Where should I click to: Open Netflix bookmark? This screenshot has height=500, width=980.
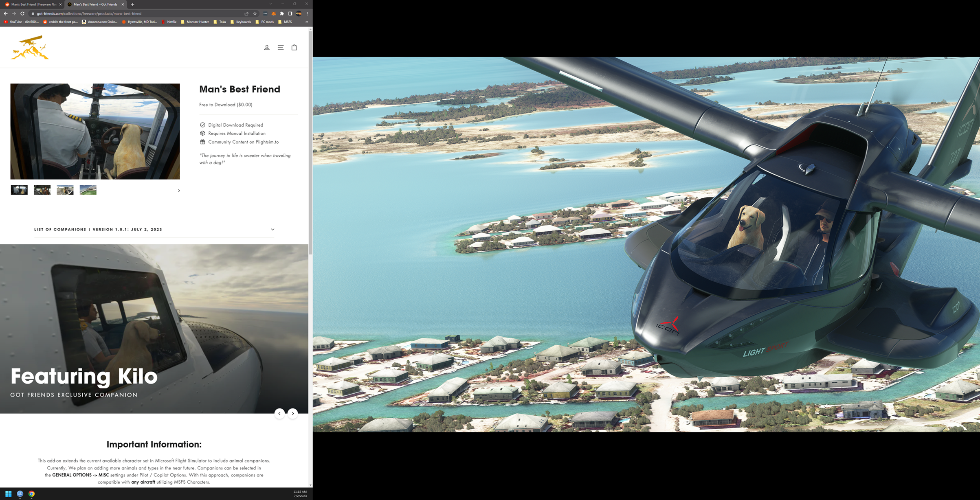pos(169,22)
